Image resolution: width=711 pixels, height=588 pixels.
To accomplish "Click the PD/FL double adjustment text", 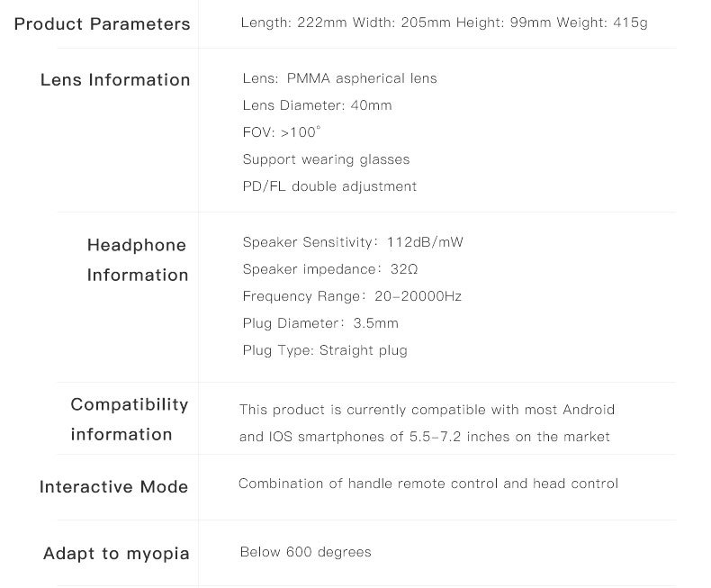I will coord(329,186).
